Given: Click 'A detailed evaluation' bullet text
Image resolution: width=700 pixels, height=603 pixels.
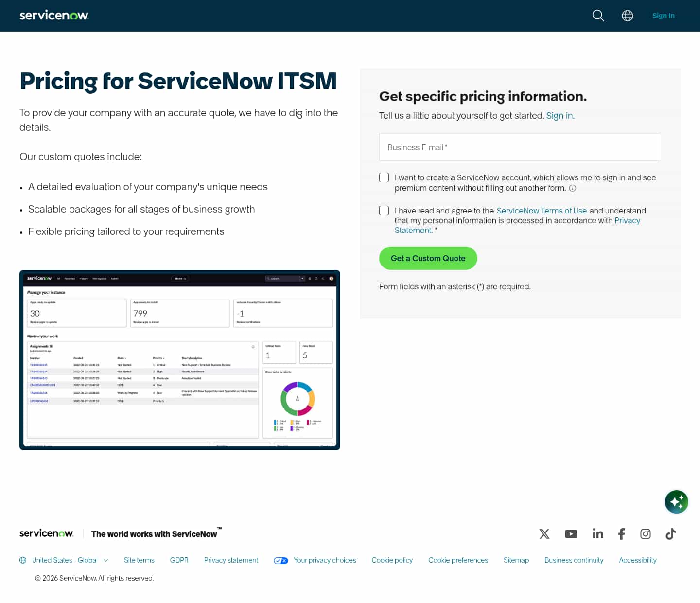Looking at the screenshot, I should [148, 187].
